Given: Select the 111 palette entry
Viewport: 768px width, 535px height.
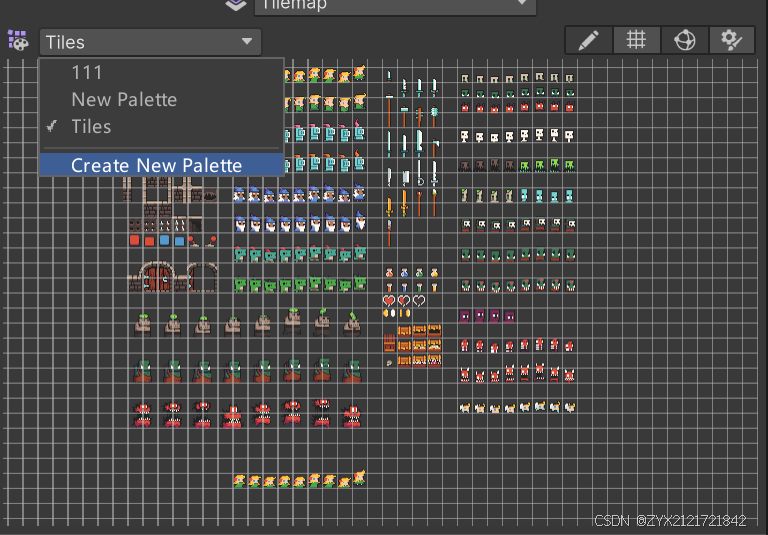Looking at the screenshot, I should click(162, 73).
